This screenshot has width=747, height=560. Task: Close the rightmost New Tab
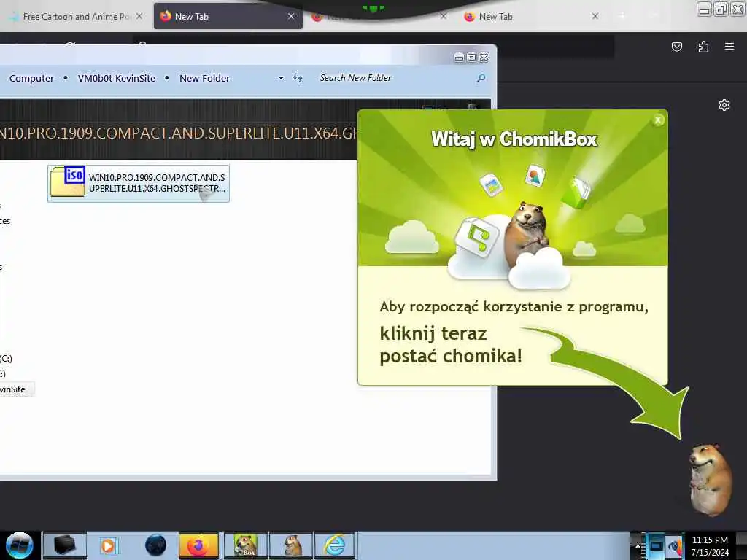(595, 16)
